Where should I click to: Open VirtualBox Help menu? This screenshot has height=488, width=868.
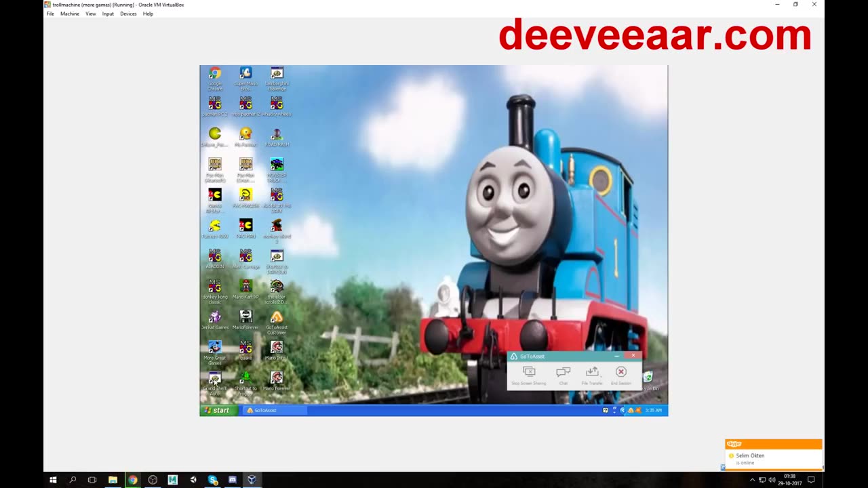pyautogui.click(x=148, y=14)
